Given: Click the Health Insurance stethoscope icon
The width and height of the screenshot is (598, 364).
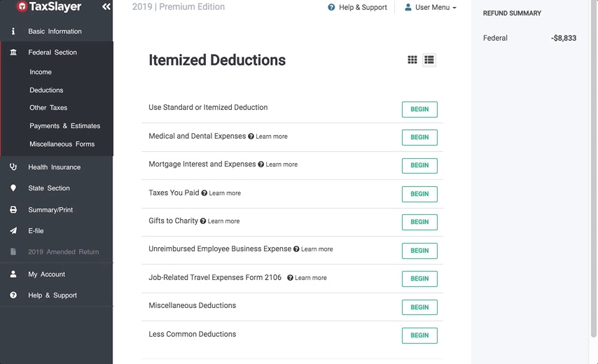Looking at the screenshot, I should point(13,167).
